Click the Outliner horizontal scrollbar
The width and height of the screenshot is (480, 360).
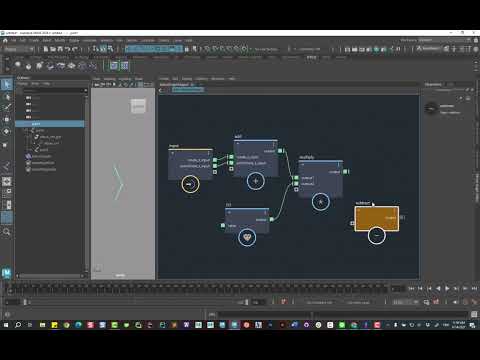pyautogui.click(x=50, y=276)
